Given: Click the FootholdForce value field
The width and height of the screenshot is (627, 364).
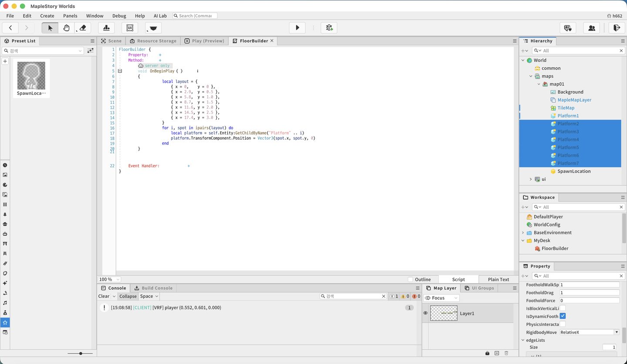Looking at the screenshot, I should 590,301.
